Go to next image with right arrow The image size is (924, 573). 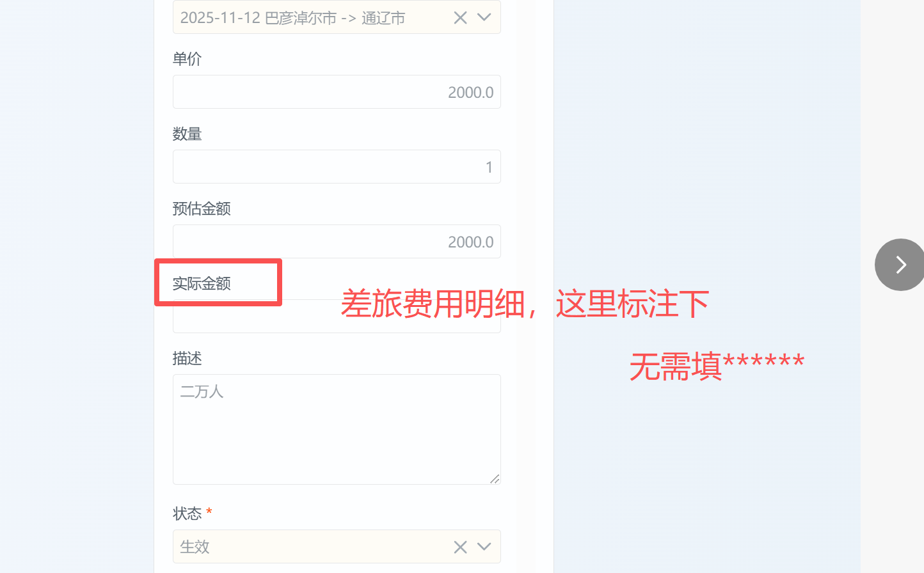click(x=900, y=265)
